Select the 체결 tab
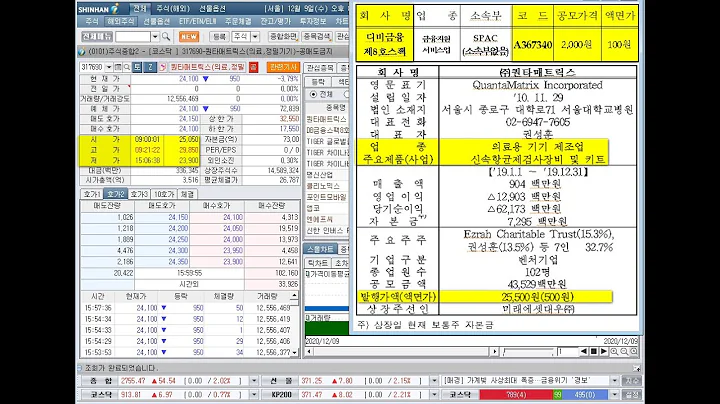Screen dimensions: 720x404 (187, 194)
